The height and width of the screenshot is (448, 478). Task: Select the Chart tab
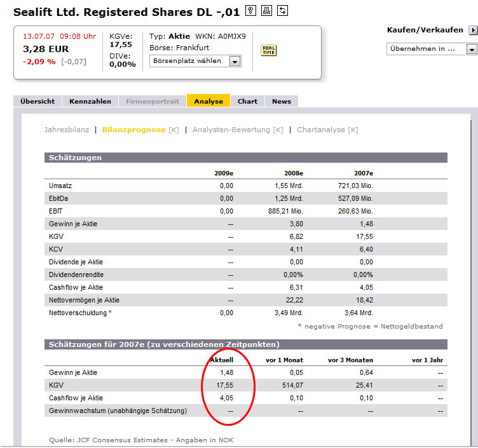pos(247,101)
